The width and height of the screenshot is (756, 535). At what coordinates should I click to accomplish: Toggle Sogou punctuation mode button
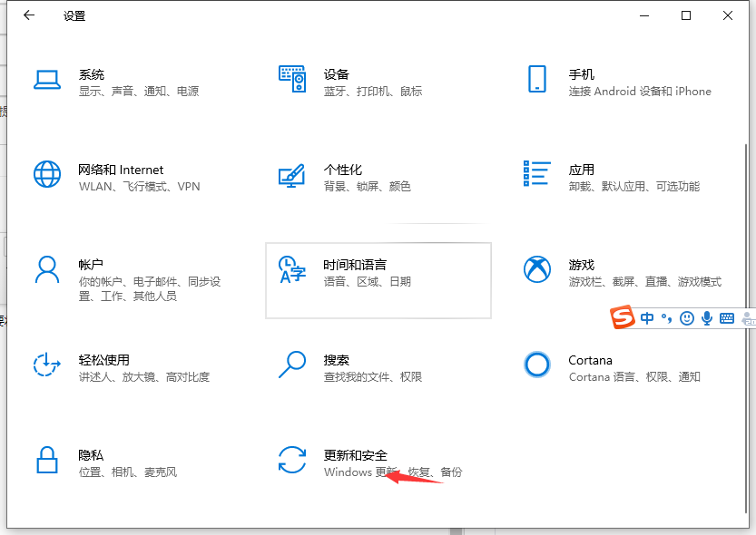click(x=667, y=317)
